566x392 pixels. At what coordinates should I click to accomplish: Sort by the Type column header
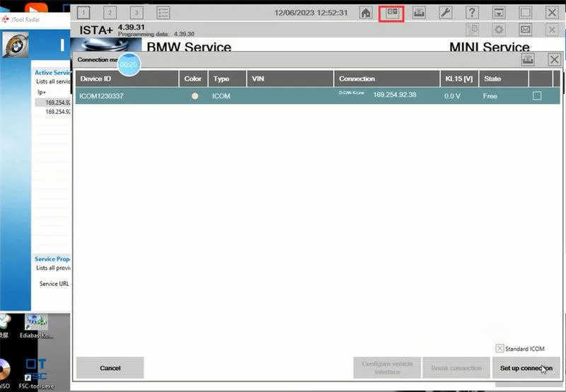pos(227,79)
